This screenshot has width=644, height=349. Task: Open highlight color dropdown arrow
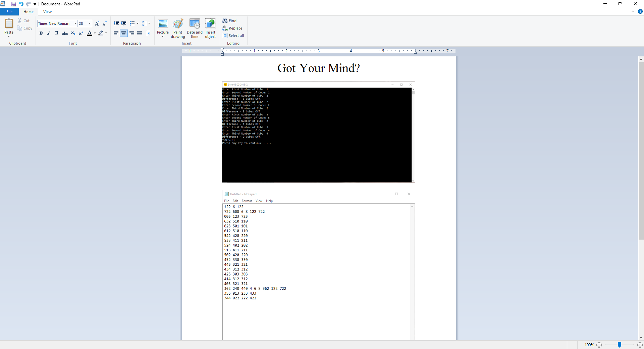[x=106, y=33]
